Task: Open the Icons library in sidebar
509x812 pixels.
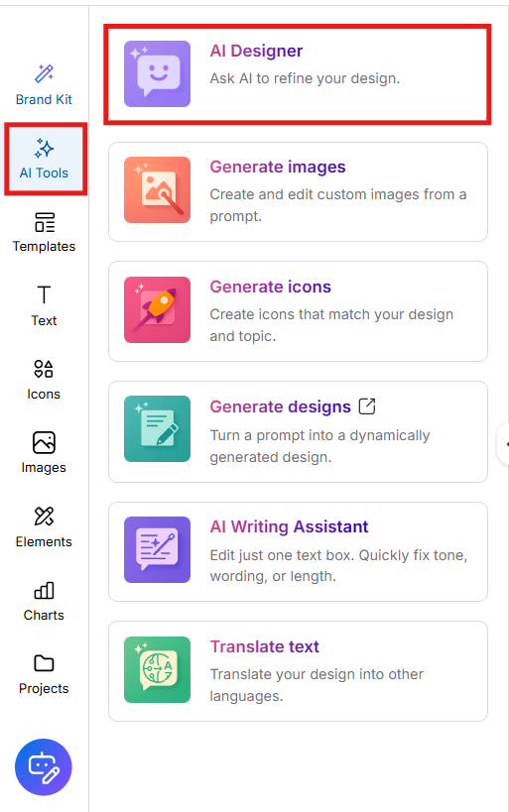Action: [44, 380]
